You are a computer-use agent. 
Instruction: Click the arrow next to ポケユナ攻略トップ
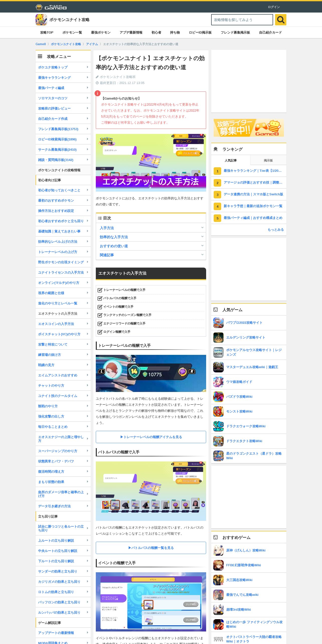(x=87, y=67)
